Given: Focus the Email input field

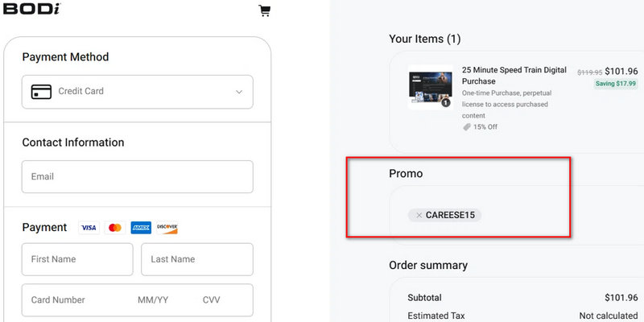Looking at the screenshot, I should 137,176.
